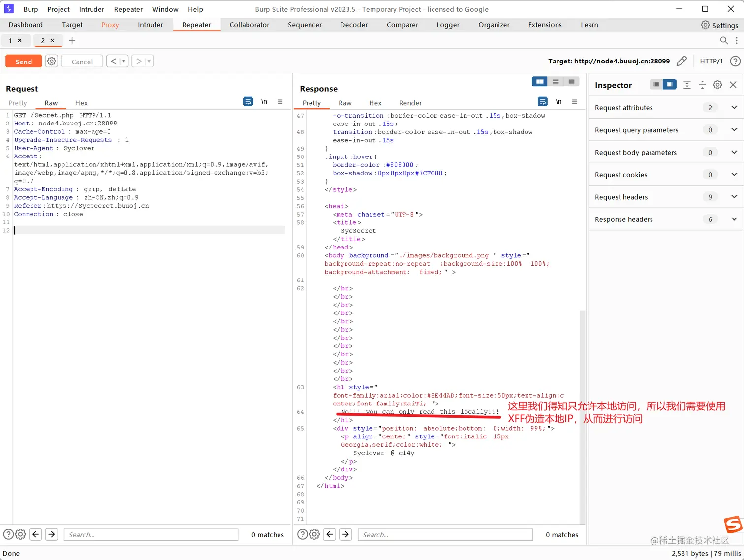The width and height of the screenshot is (744, 560).
Task: Click the Cancel button
Action: [82, 61]
